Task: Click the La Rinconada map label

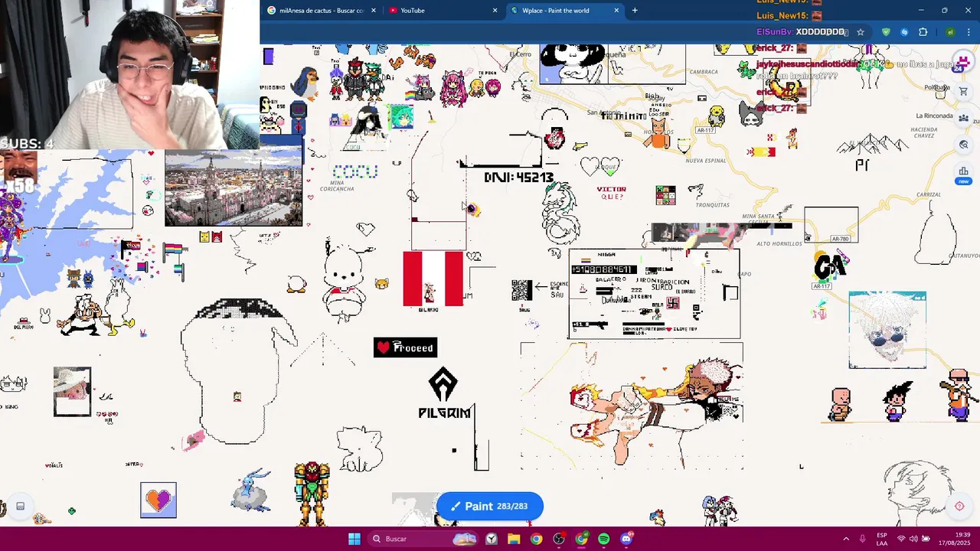Action: 934,116
